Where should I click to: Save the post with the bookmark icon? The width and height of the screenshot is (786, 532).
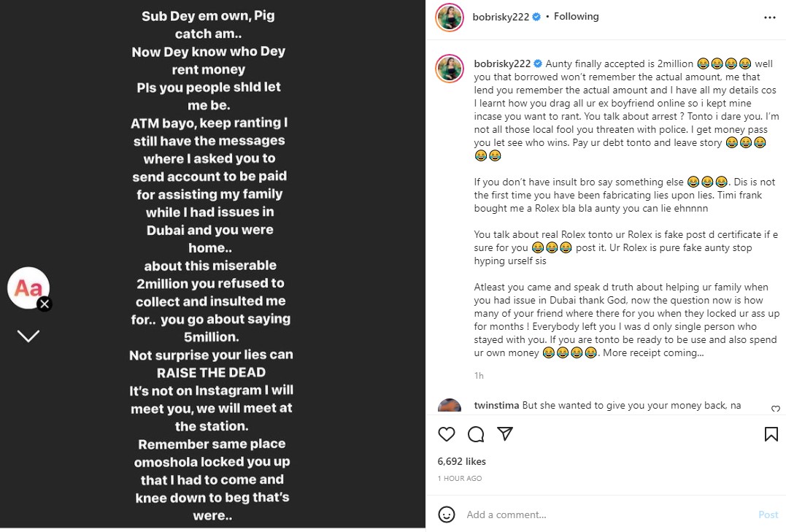point(771,434)
